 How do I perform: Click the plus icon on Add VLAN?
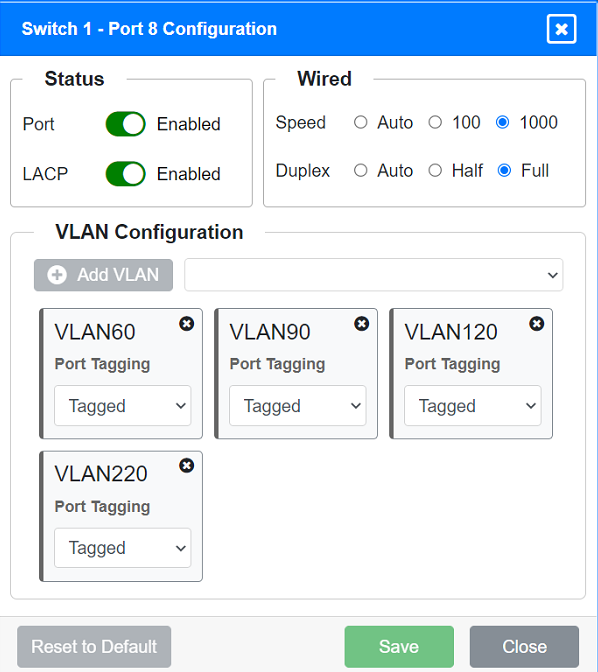click(57, 275)
